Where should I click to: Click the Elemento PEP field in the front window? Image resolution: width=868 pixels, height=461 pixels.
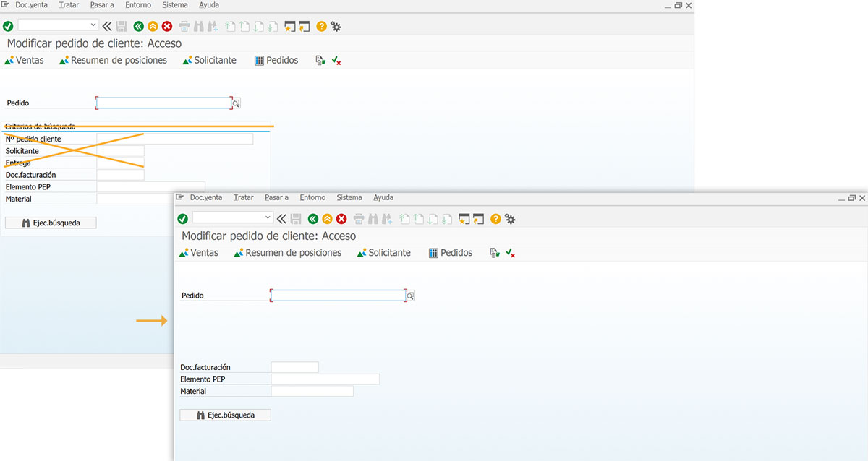pyautogui.click(x=325, y=379)
